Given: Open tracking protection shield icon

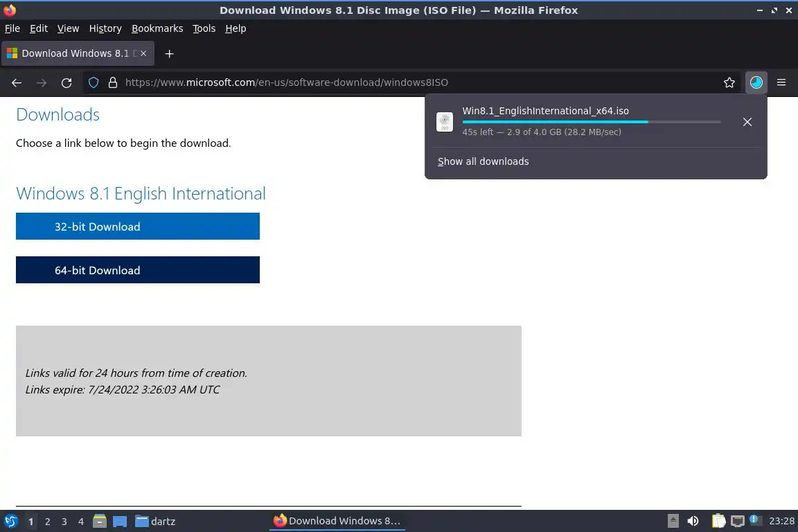Looking at the screenshot, I should (x=93, y=82).
